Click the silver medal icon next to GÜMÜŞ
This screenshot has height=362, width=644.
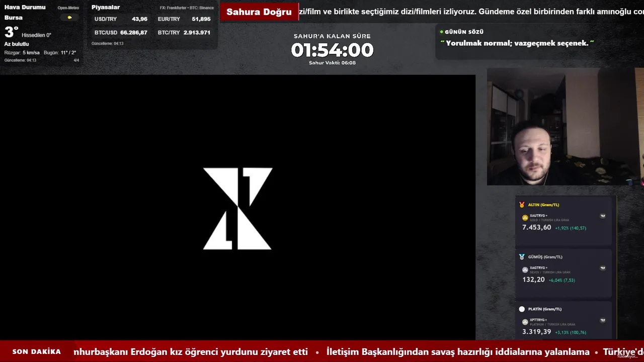tap(522, 257)
